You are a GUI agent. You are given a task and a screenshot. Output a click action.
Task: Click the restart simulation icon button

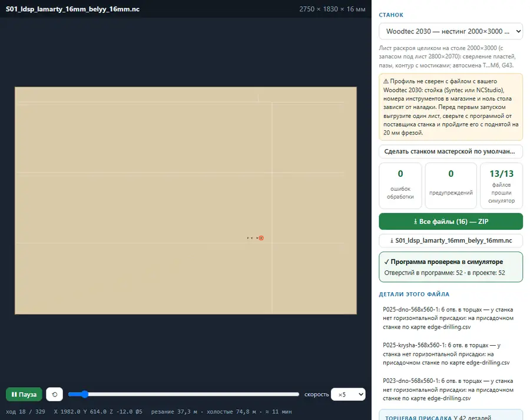54,394
